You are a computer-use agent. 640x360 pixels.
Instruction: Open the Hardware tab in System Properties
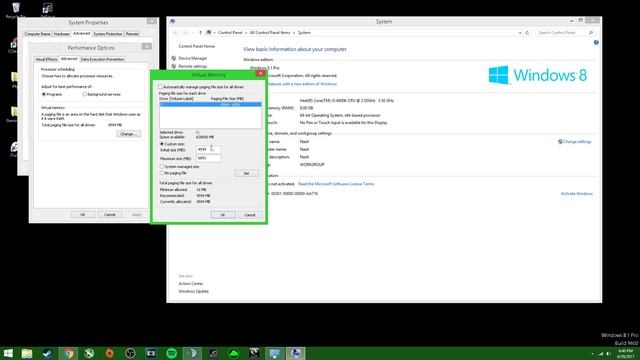click(x=62, y=34)
